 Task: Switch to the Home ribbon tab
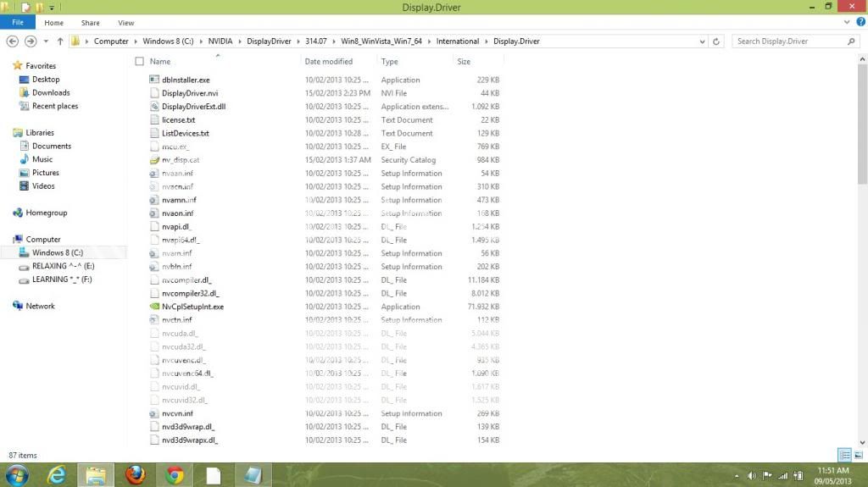tap(53, 23)
